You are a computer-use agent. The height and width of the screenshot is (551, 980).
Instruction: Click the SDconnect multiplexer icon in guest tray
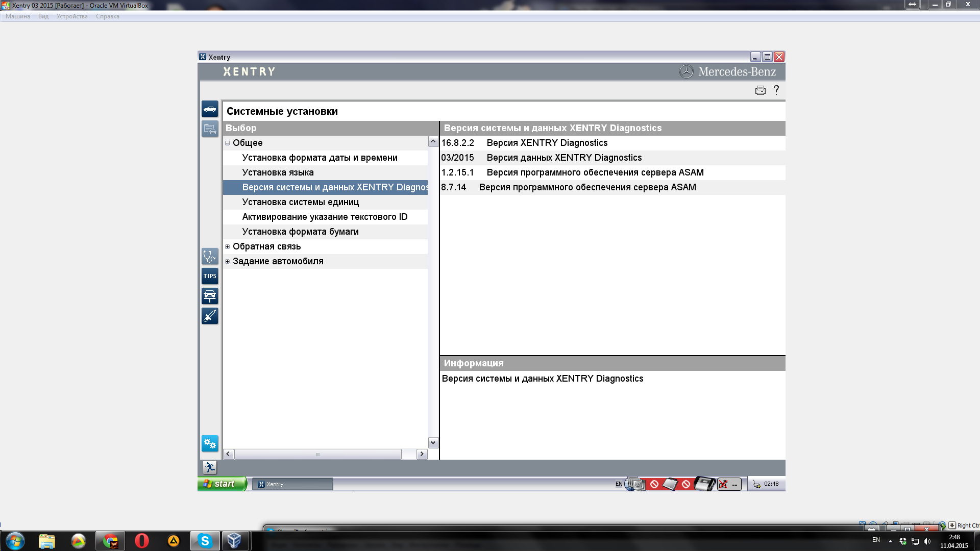[705, 484]
